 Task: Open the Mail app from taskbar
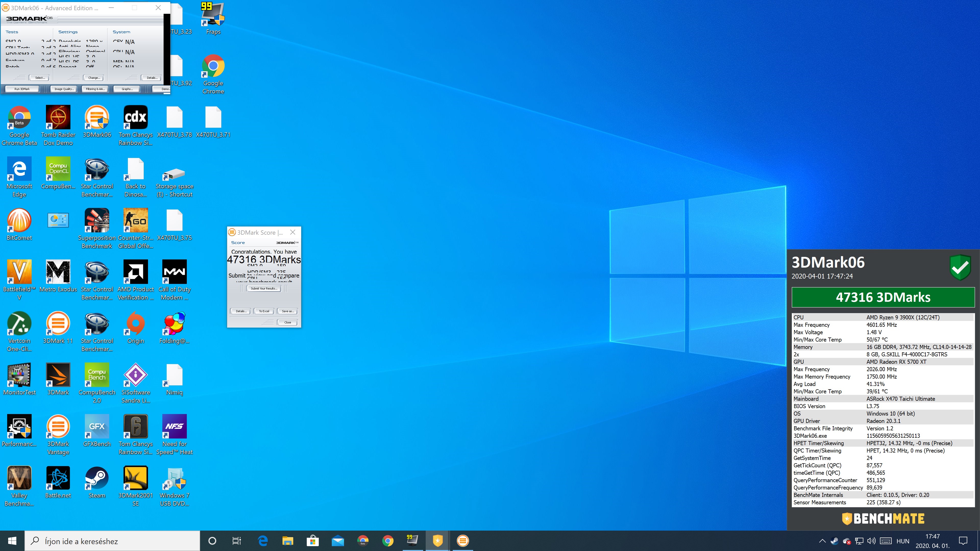(338, 541)
